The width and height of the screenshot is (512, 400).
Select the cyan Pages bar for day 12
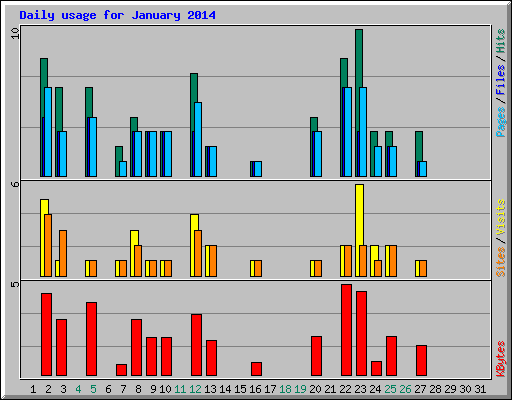198,139
